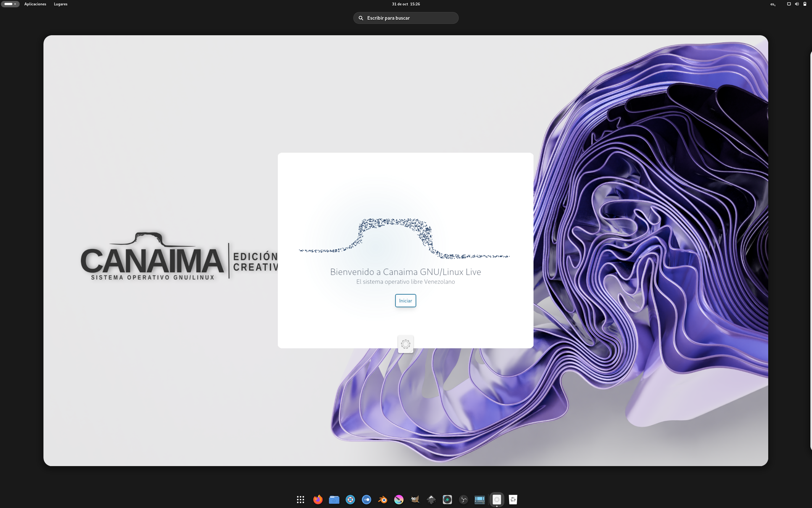Open the Show Applications grid in dock
812x508 pixels.
pos(300,499)
